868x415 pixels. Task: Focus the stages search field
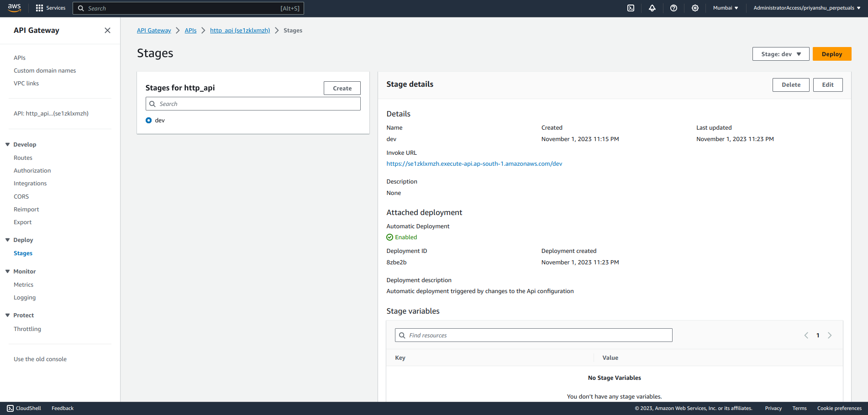[253, 104]
